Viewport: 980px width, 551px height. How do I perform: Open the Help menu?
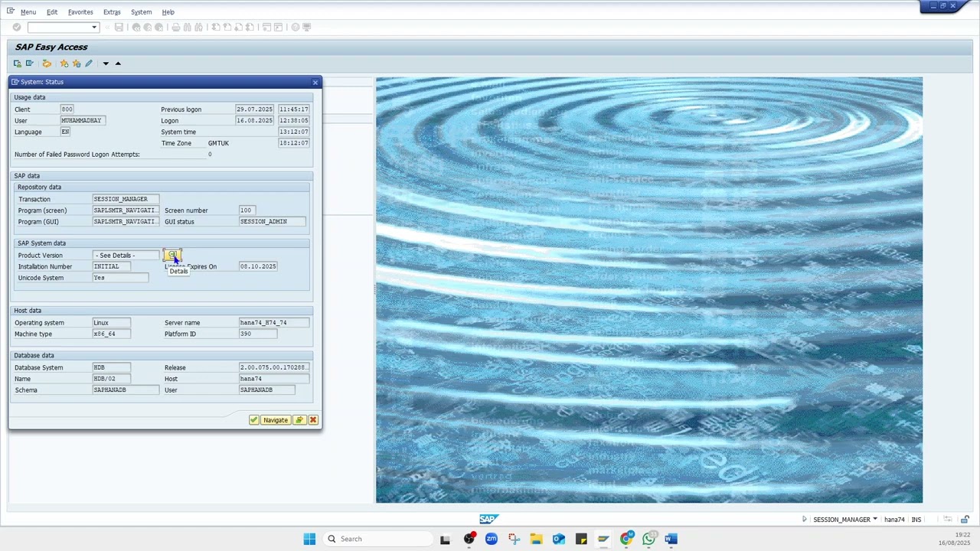pyautogui.click(x=168, y=12)
